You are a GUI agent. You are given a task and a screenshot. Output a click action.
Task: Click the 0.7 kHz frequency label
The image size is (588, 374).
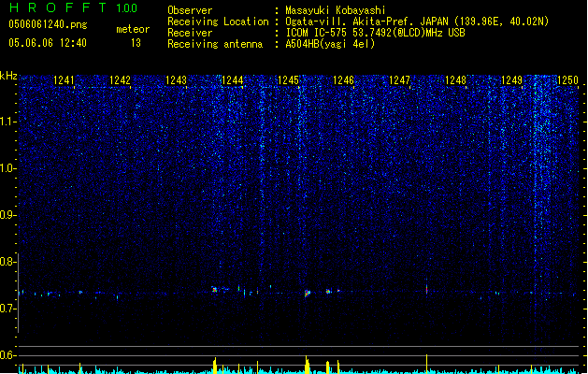tap(7, 309)
